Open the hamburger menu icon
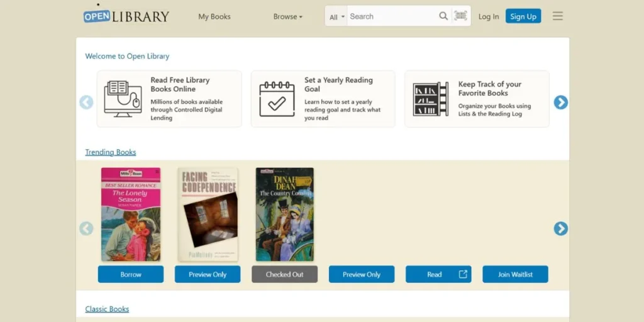This screenshot has width=644, height=322. [557, 16]
